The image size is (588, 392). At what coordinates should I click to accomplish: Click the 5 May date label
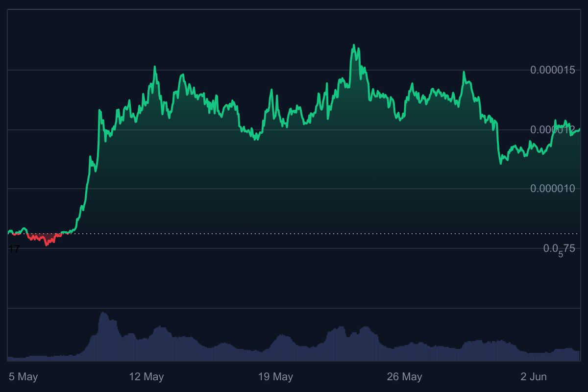click(x=24, y=377)
